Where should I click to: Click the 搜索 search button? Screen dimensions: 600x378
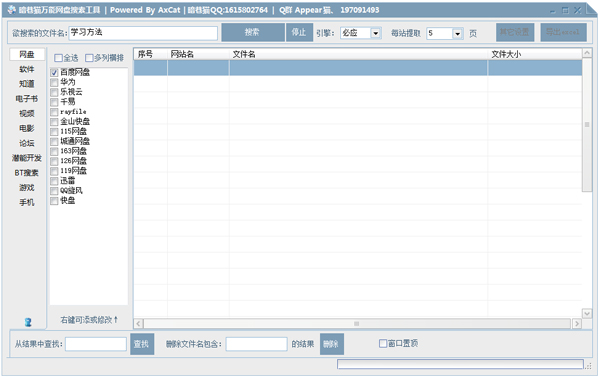(x=253, y=33)
